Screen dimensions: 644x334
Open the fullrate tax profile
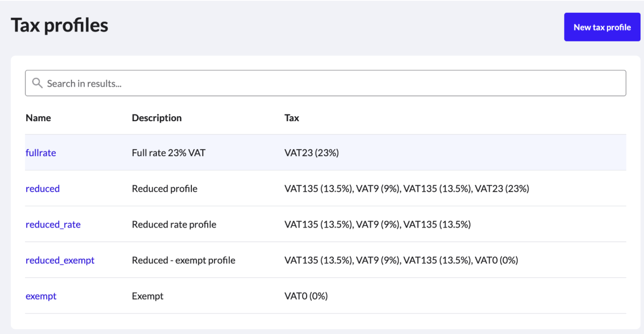click(x=41, y=153)
